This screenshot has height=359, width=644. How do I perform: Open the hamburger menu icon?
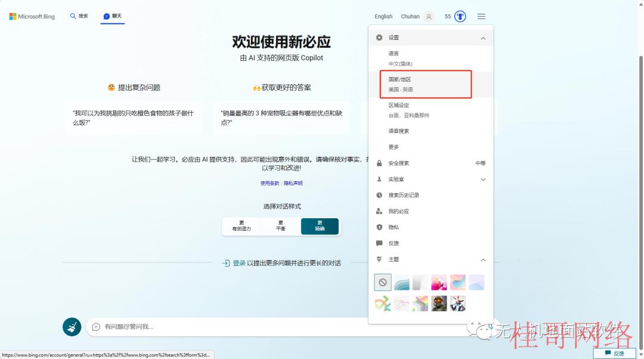(481, 17)
